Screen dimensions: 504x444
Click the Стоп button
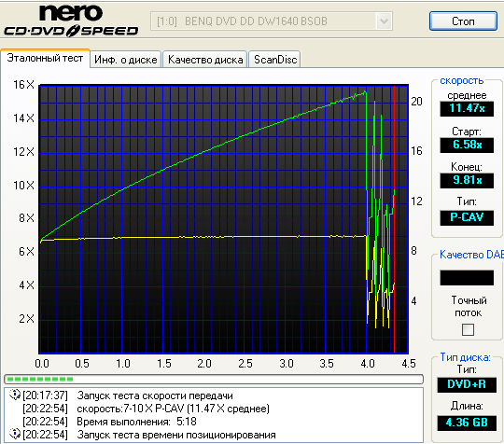pyautogui.click(x=463, y=21)
